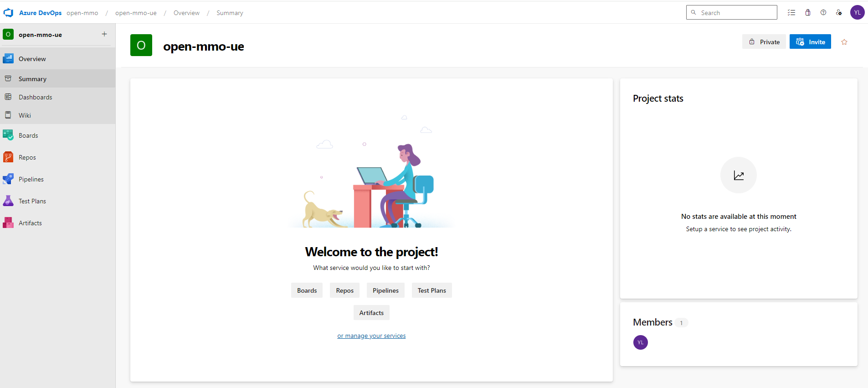Choose the Repos service button in the welcome panel
Viewport: 868px width, 388px height.
click(x=345, y=290)
